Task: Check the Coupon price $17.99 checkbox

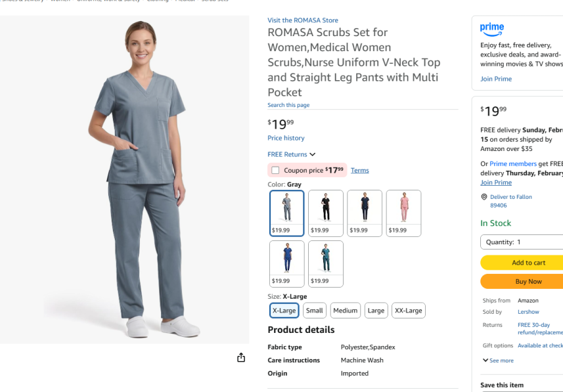Action: click(275, 170)
